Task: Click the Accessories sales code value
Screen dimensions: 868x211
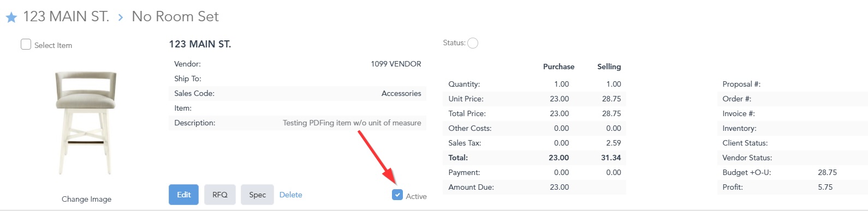Action: (x=401, y=93)
